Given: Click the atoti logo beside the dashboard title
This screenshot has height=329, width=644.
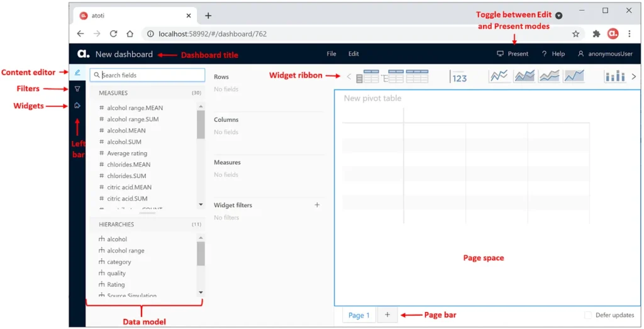Looking at the screenshot, I should 84,54.
